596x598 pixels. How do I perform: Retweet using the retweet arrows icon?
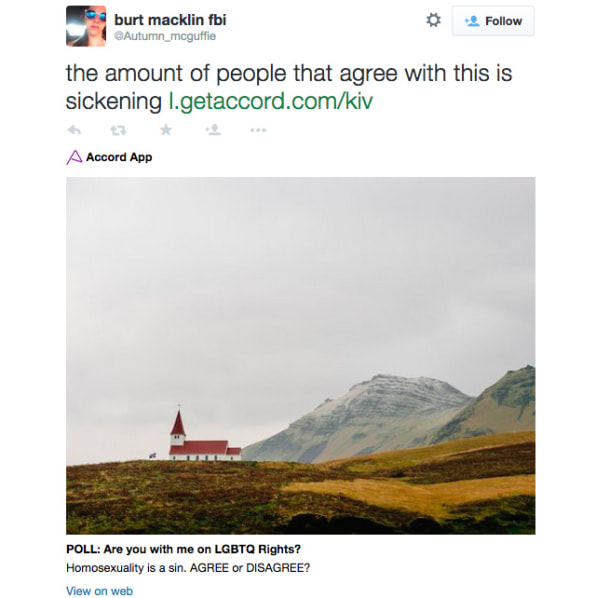coord(118,130)
